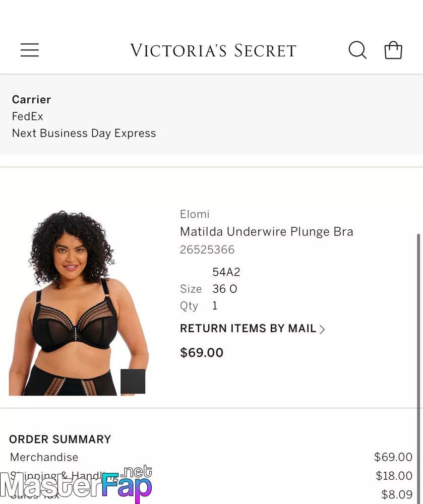The image size is (423, 504).
Task: Select the black fabric color swatch
Action: pyautogui.click(x=133, y=381)
